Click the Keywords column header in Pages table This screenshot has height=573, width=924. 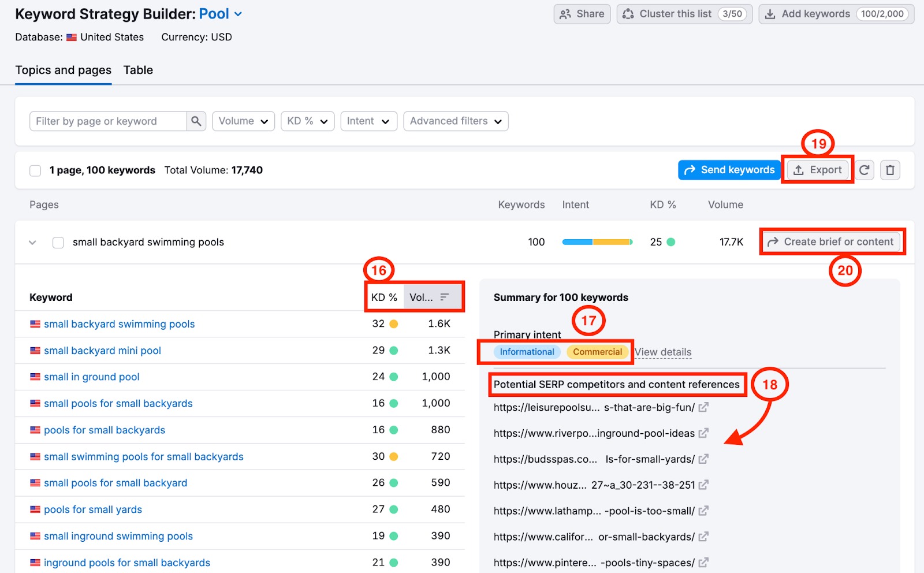(x=521, y=205)
